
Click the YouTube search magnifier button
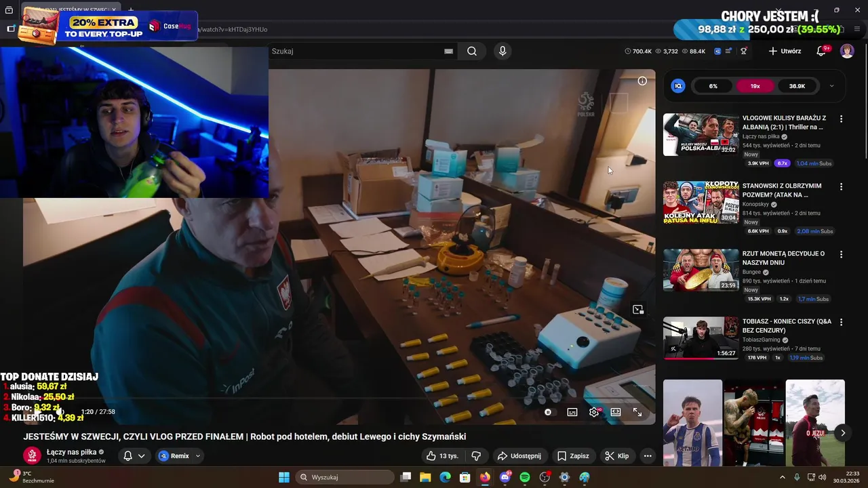tap(472, 51)
